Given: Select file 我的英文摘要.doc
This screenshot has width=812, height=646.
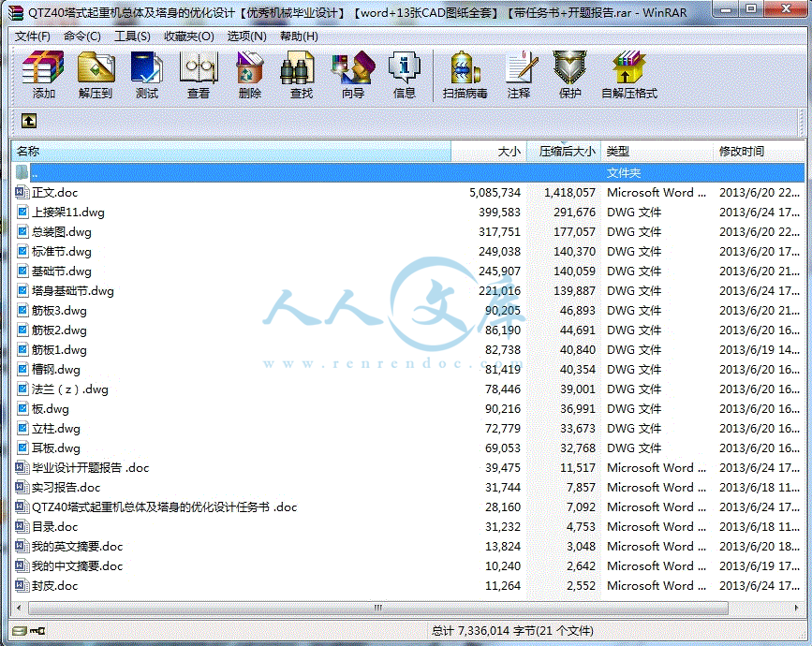Looking at the screenshot, I should click(x=77, y=547).
